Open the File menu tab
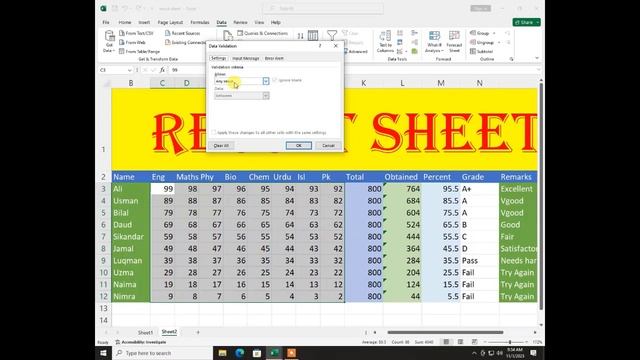 pyautogui.click(x=106, y=22)
